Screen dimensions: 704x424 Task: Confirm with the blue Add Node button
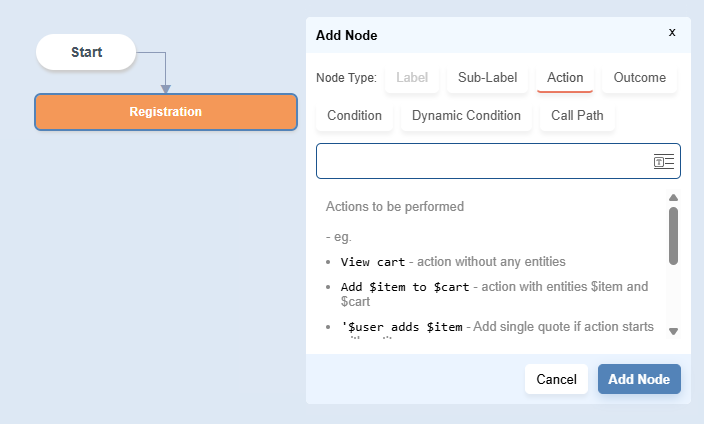coord(639,379)
